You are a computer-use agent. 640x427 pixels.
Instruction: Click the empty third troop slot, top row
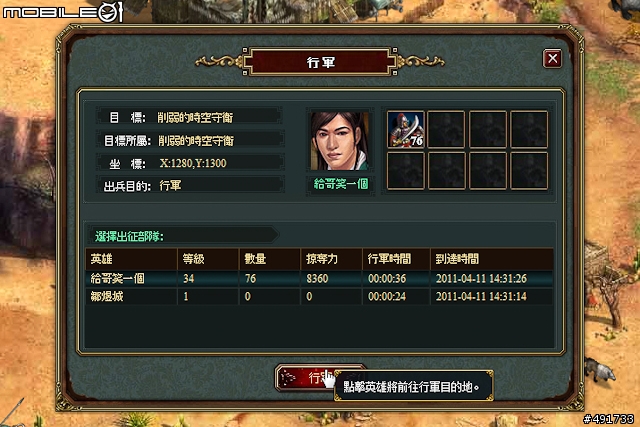[488, 129]
